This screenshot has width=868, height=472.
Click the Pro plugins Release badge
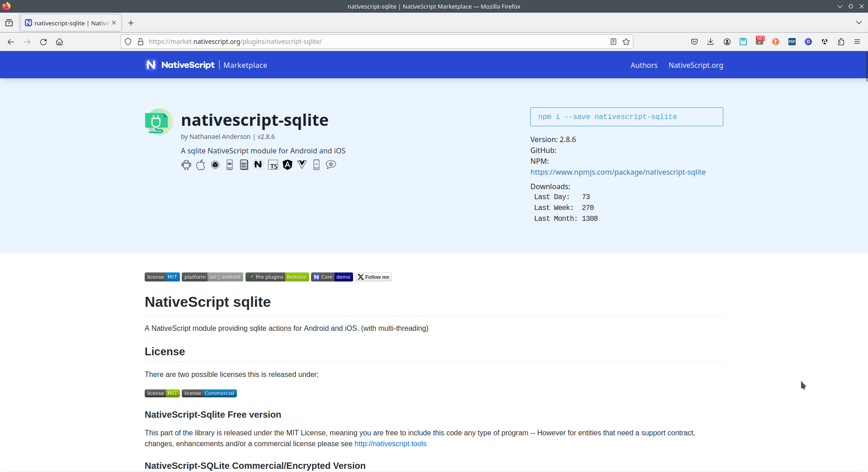[277, 277]
